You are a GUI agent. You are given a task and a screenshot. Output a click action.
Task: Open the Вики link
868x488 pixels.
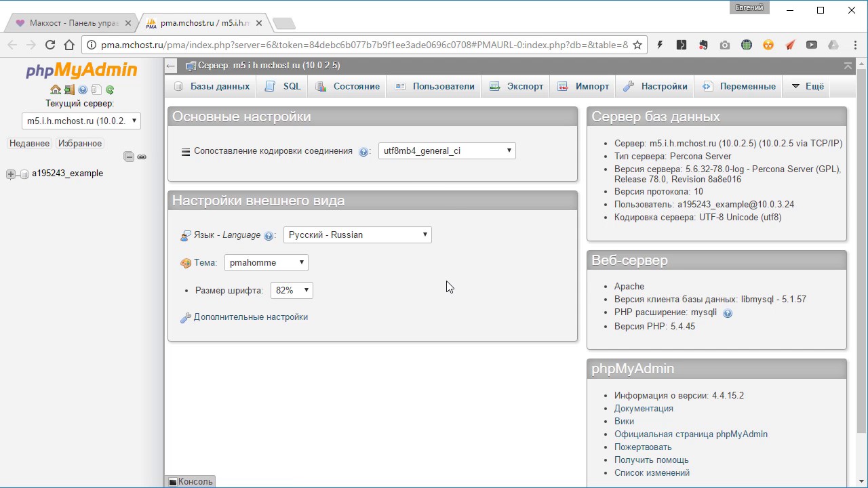tap(624, 421)
